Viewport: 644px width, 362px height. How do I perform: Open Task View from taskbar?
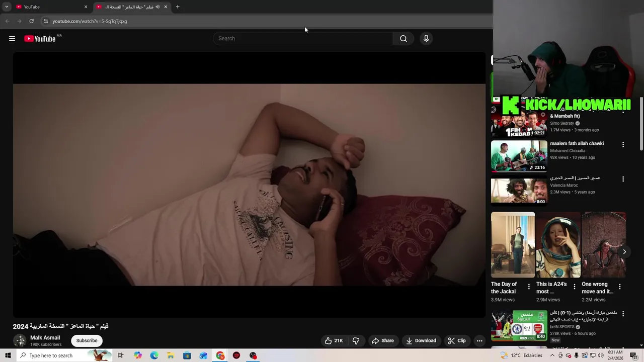click(121, 355)
